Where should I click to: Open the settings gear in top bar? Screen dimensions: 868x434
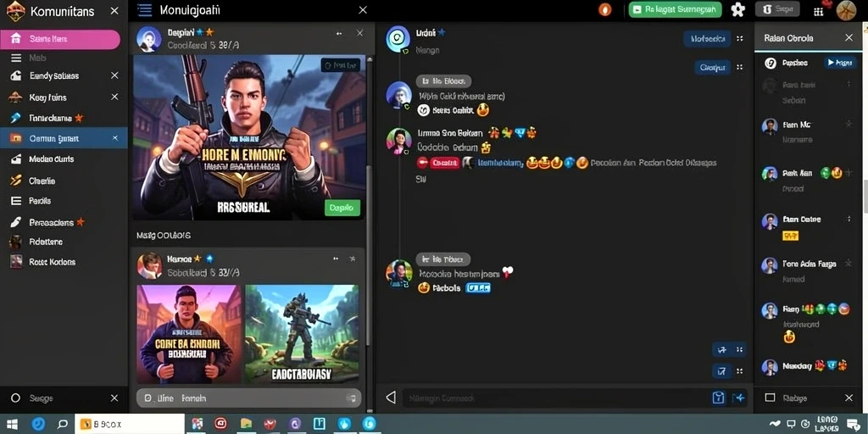(x=738, y=10)
